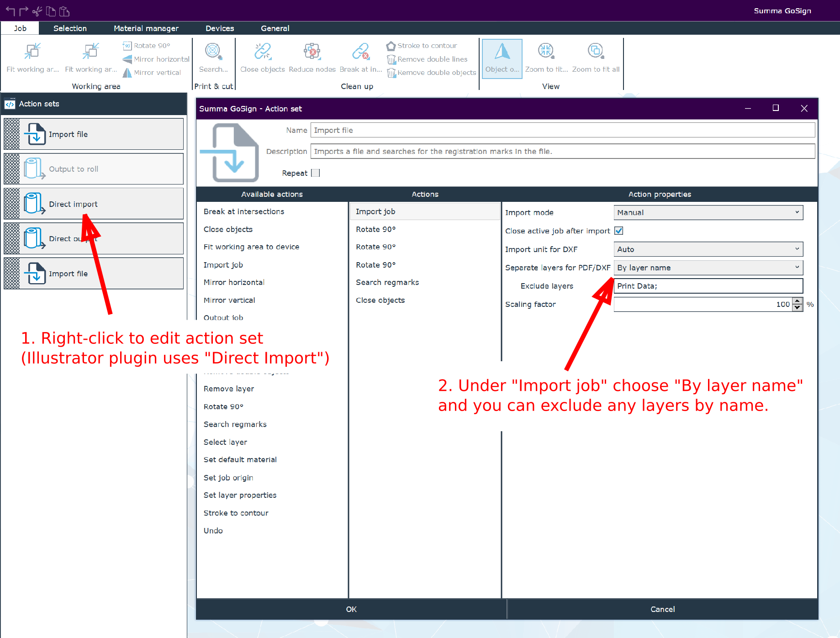Click the cut scissors icon in title bar

pos(37,11)
